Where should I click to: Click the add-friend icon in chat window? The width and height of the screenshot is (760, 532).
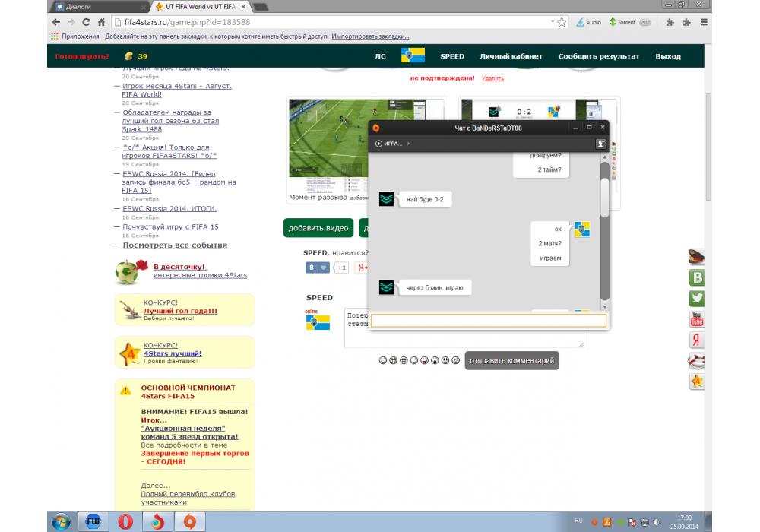point(600,143)
